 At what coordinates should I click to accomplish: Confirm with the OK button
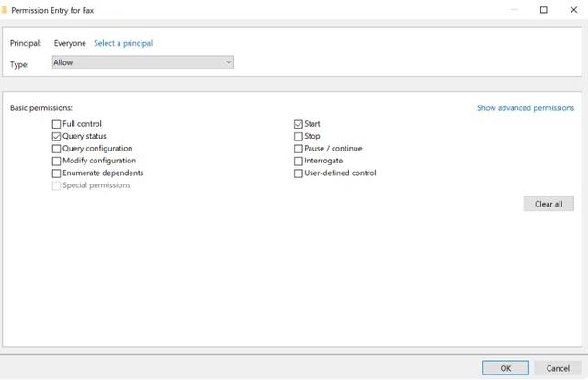505,368
